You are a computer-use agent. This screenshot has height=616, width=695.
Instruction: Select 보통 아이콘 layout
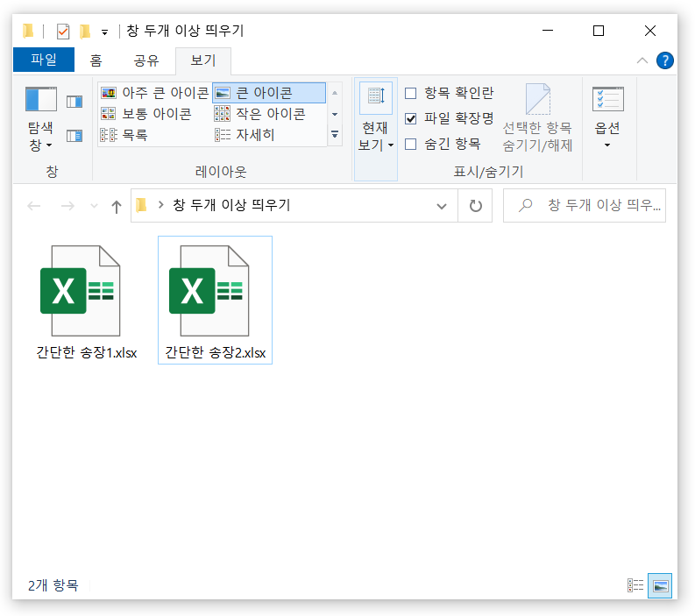coord(145,114)
